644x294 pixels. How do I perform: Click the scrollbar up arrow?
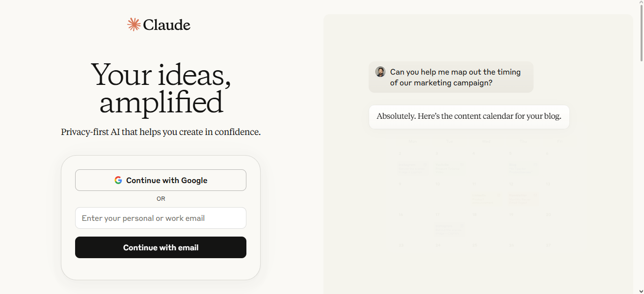[640, 3]
